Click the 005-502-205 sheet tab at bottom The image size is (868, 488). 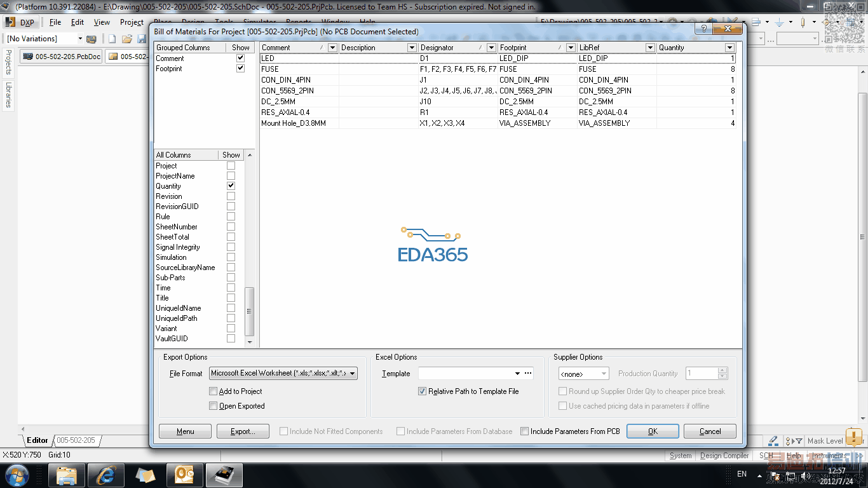[x=76, y=440]
